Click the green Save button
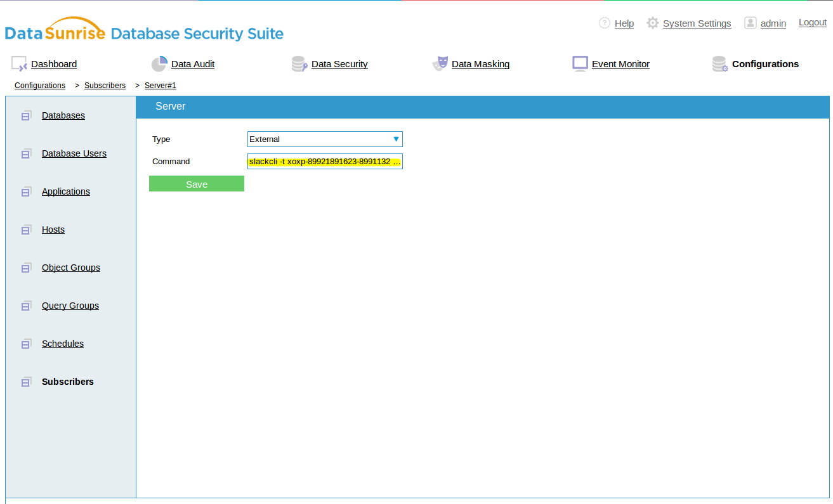Viewport: 833px width, 504px height. tap(197, 184)
